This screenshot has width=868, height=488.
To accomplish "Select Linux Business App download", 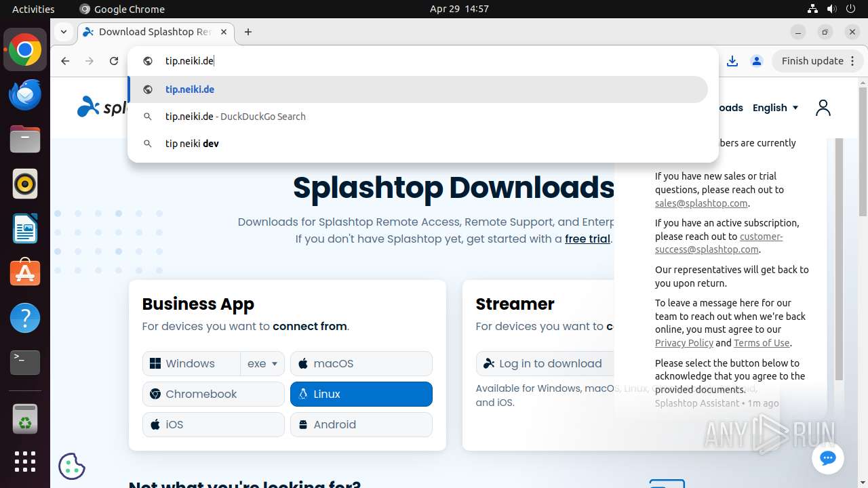I will pos(361,394).
